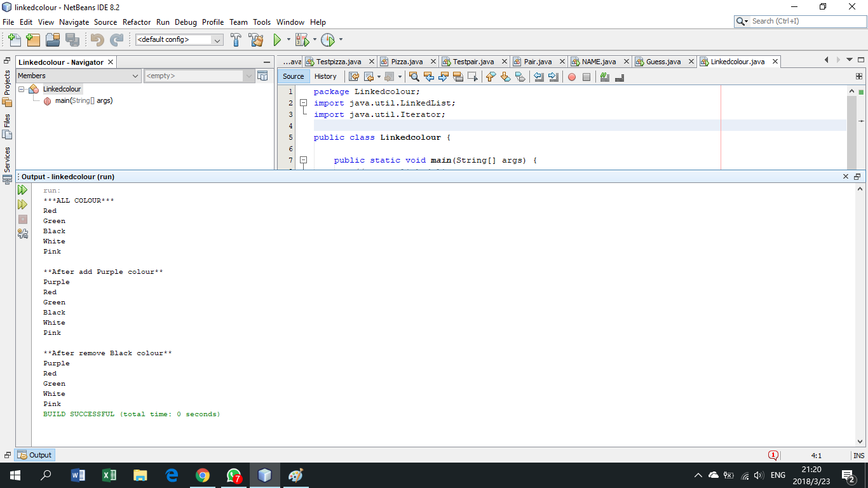Open the Members dropdown in Navigator

135,76
